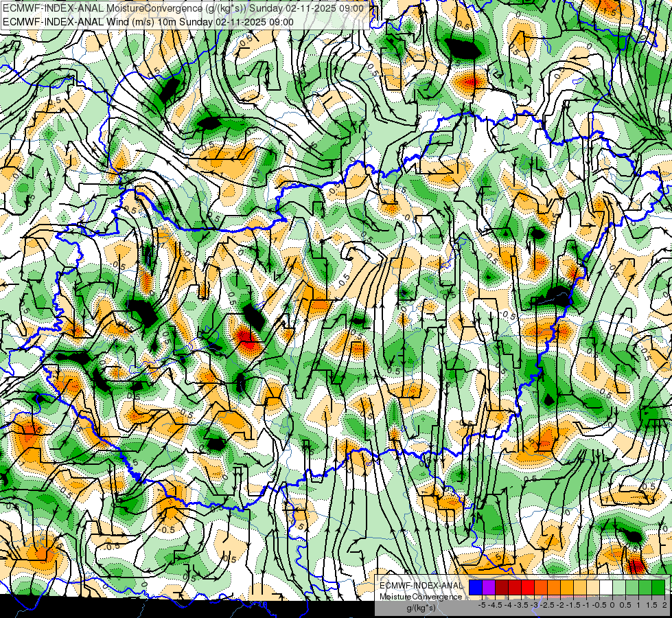Click the legend text MoistureConvergence
This screenshot has height=618, width=672.
coord(421,597)
